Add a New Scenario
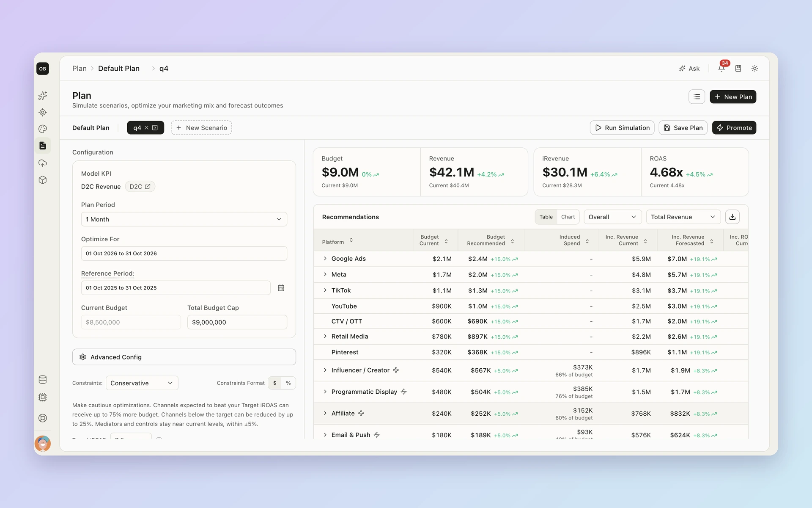 [x=201, y=128]
